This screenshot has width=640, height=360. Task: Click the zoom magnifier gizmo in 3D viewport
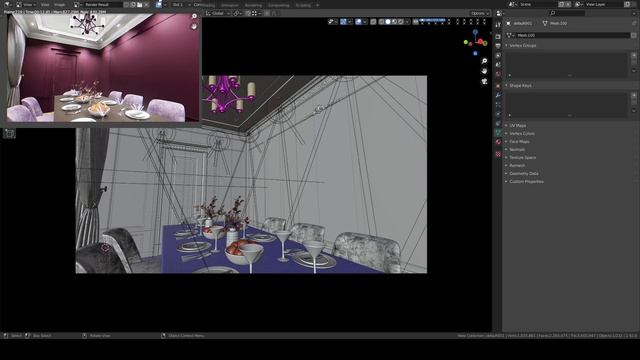484,61
